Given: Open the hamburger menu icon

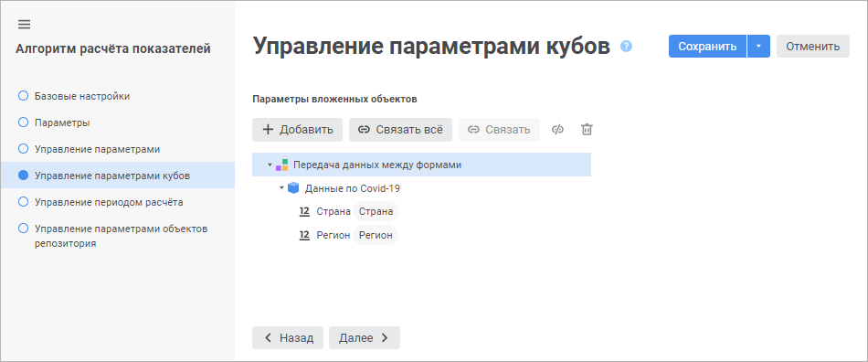Looking at the screenshot, I should [25, 25].
